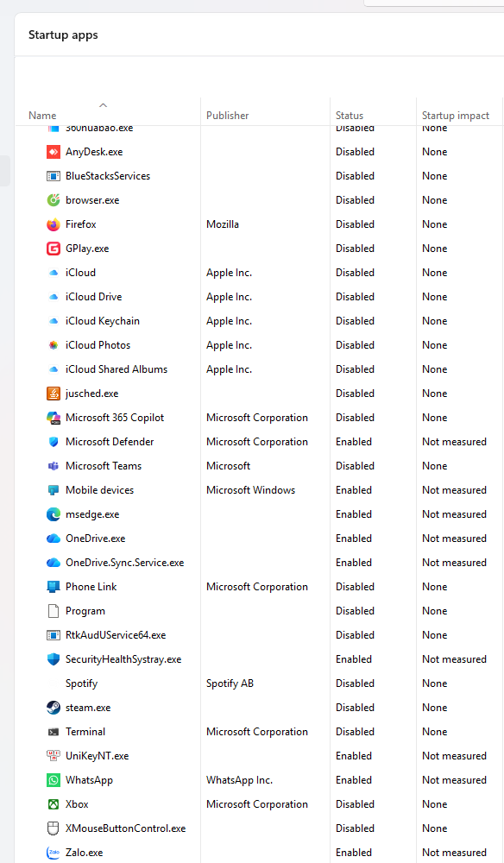Image resolution: width=504 pixels, height=863 pixels.
Task: Click the Terminal app icon
Action: pyautogui.click(x=54, y=732)
